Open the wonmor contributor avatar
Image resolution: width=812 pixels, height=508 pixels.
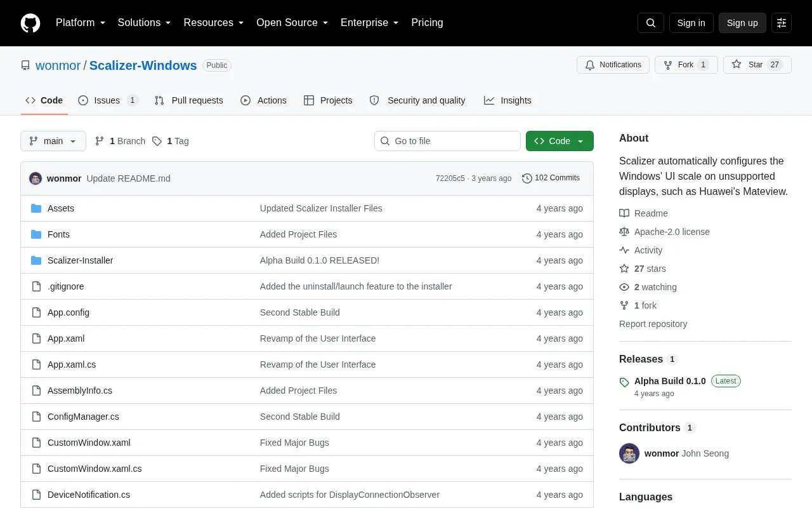pos(629,453)
